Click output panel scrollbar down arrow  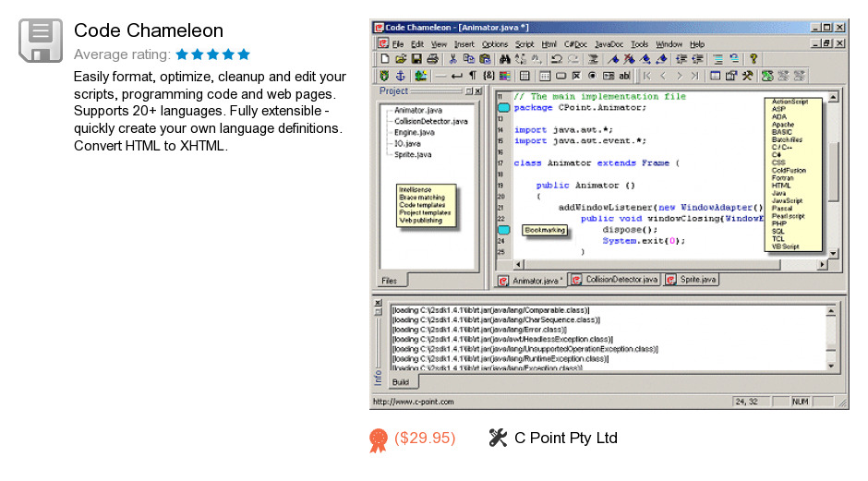(x=831, y=366)
